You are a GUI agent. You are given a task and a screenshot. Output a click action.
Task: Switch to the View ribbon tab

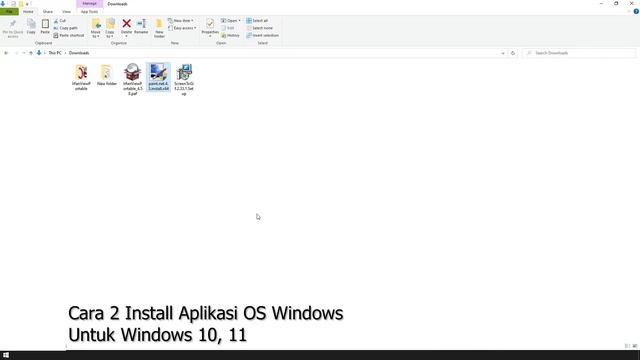pos(67,11)
